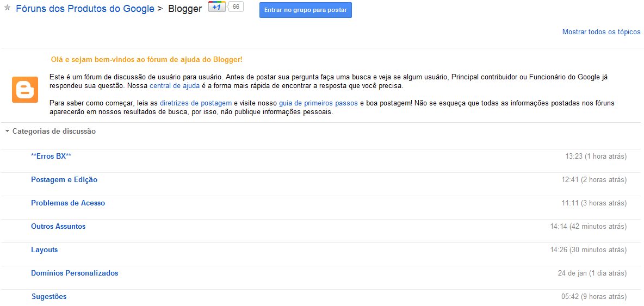The width and height of the screenshot is (644, 306).
Task: Open the Sugestões category
Action: [49, 297]
